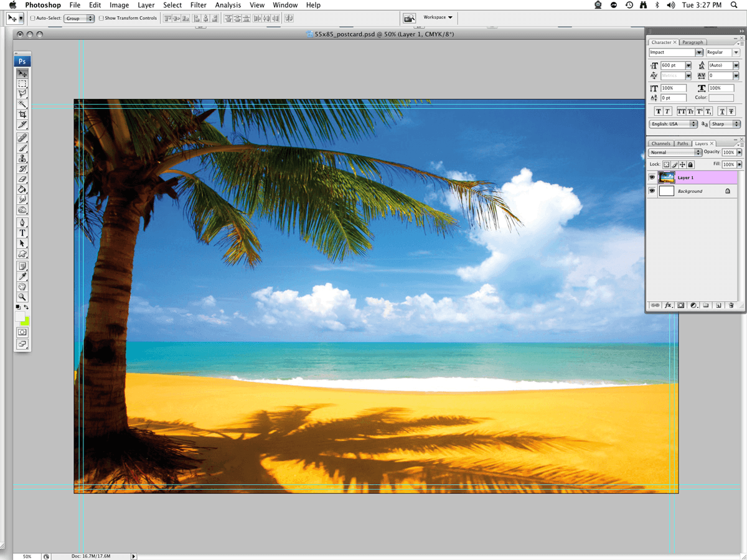Image resolution: width=747 pixels, height=560 pixels.
Task: Check Show Transform Controls
Action: click(x=101, y=18)
